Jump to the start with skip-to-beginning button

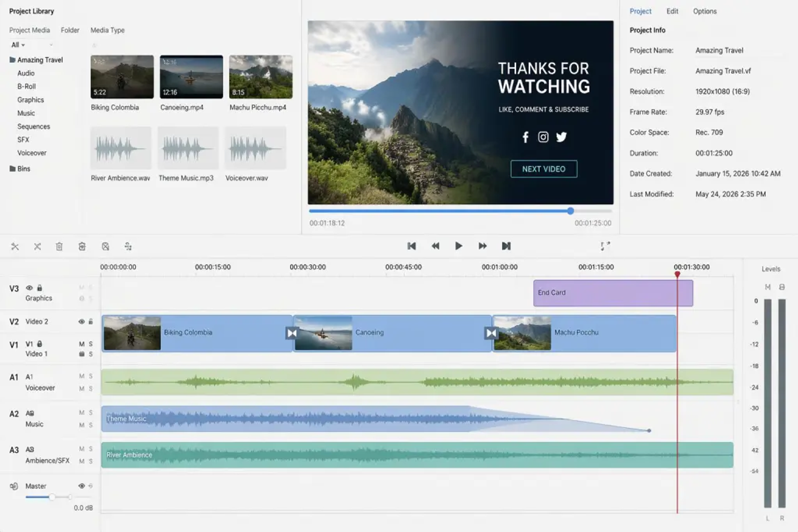[411, 246]
